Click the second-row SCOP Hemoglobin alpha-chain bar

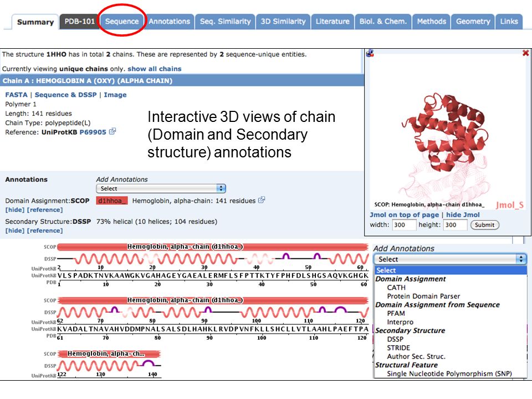[213, 300]
